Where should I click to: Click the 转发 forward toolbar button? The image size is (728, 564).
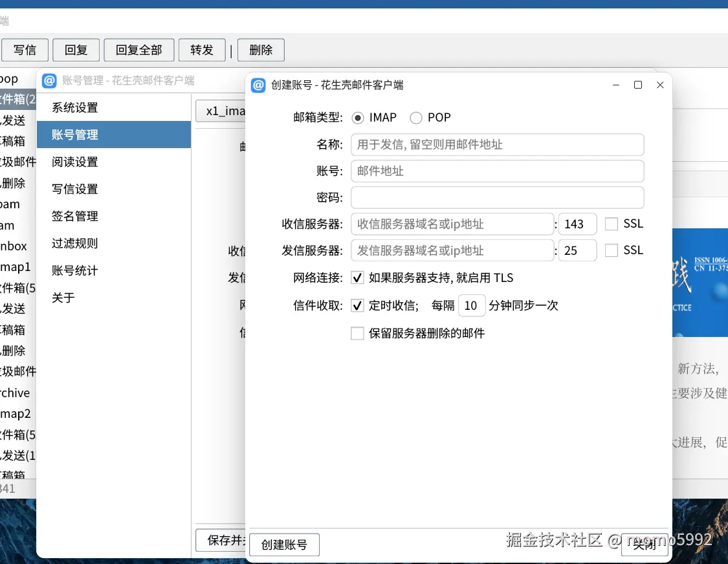[x=201, y=50]
